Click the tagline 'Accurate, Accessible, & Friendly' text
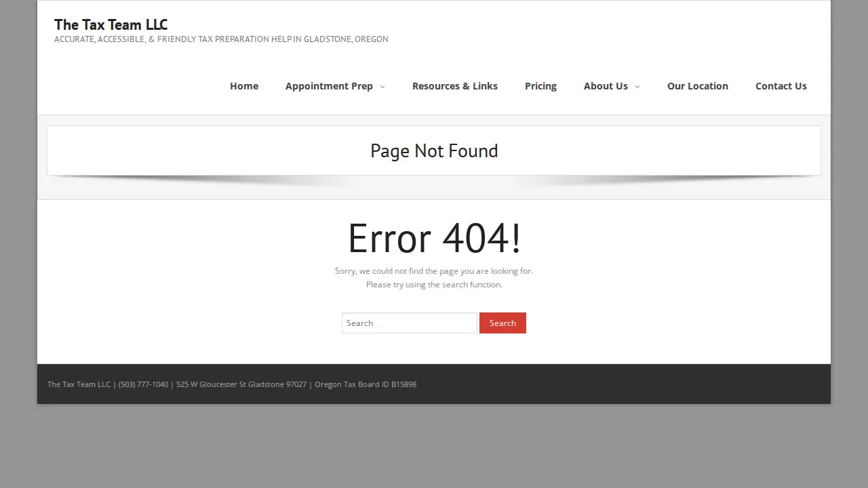This screenshot has height=488, width=868. click(x=221, y=39)
